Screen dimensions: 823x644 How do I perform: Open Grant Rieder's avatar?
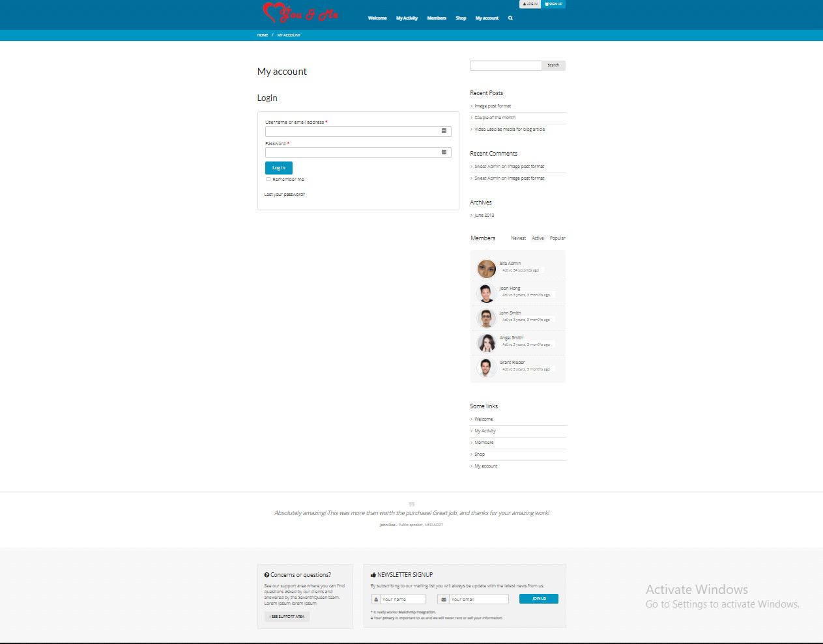[487, 367]
